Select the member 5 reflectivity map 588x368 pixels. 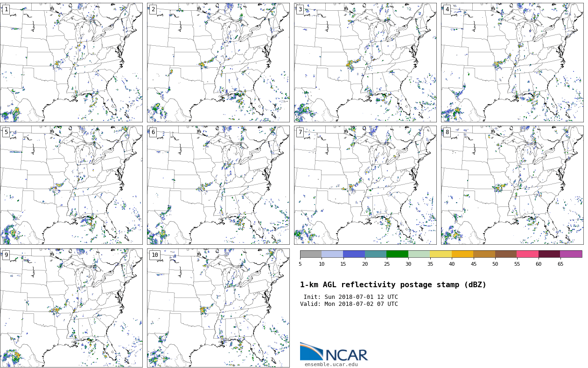[x=71, y=185]
